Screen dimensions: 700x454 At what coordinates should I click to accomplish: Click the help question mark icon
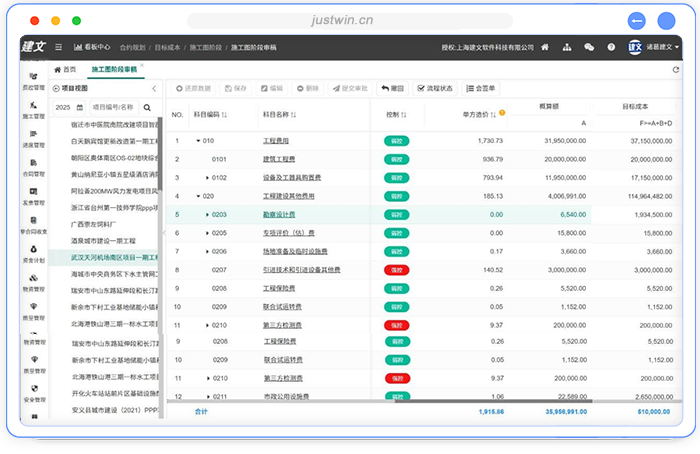coord(609,47)
